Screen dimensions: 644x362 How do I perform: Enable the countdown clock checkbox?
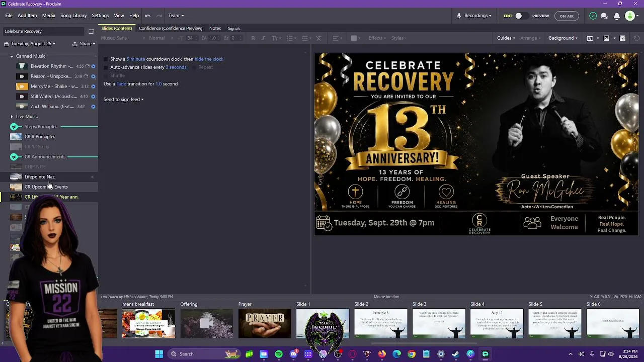pos(106,59)
